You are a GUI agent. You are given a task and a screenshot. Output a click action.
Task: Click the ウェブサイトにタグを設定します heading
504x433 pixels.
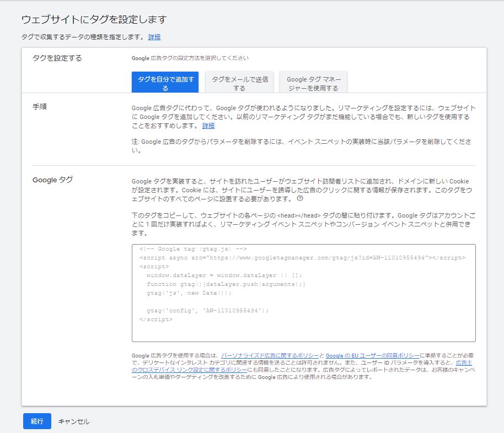(x=94, y=19)
